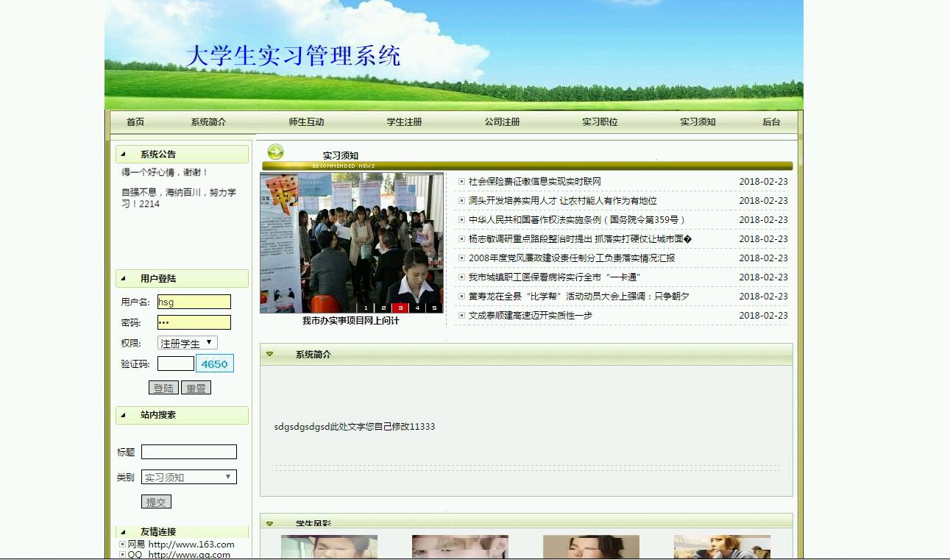Select slide 4 on the news carousel
This screenshot has height=560, width=950.
click(x=417, y=308)
